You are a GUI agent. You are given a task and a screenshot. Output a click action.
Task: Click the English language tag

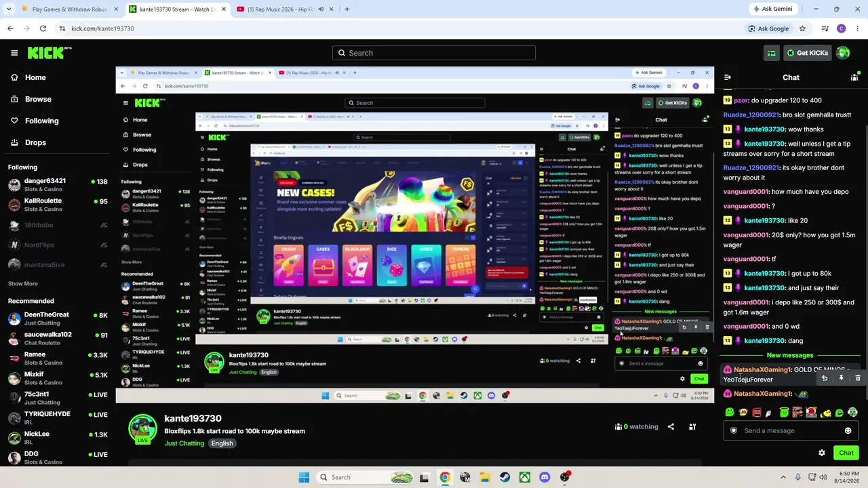click(222, 443)
